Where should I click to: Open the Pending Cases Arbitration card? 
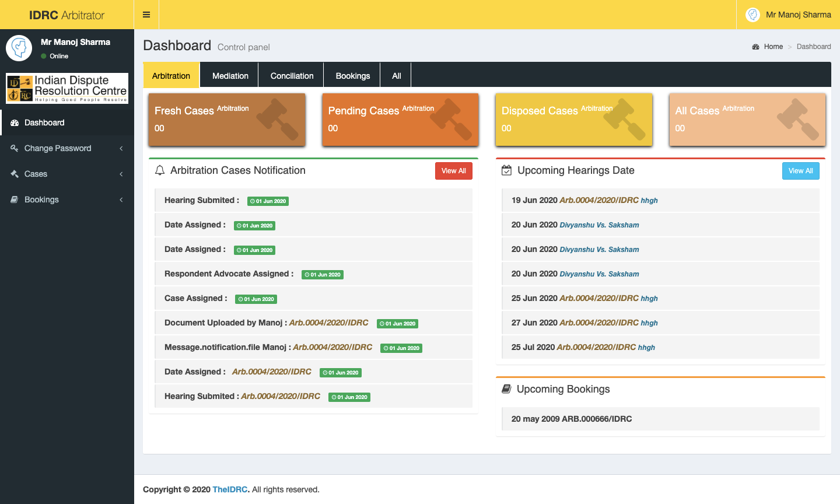[x=400, y=120]
